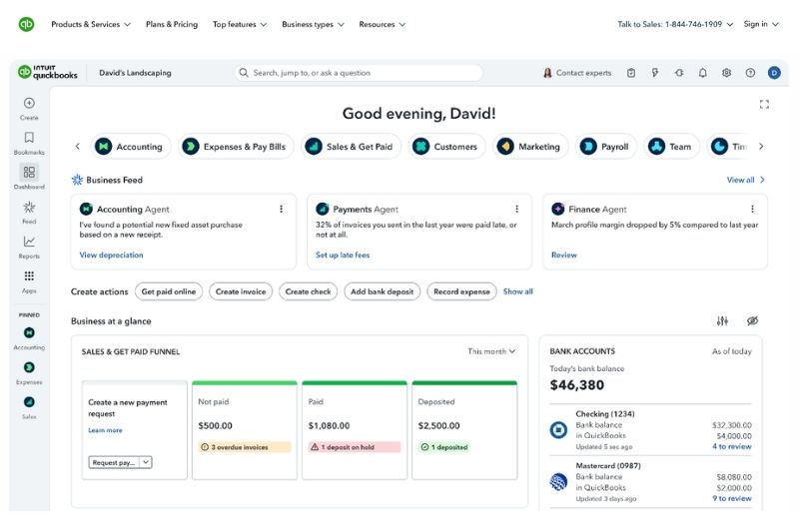The image size is (799, 532).
Task: Open the Sign in dropdown
Action: pos(761,24)
